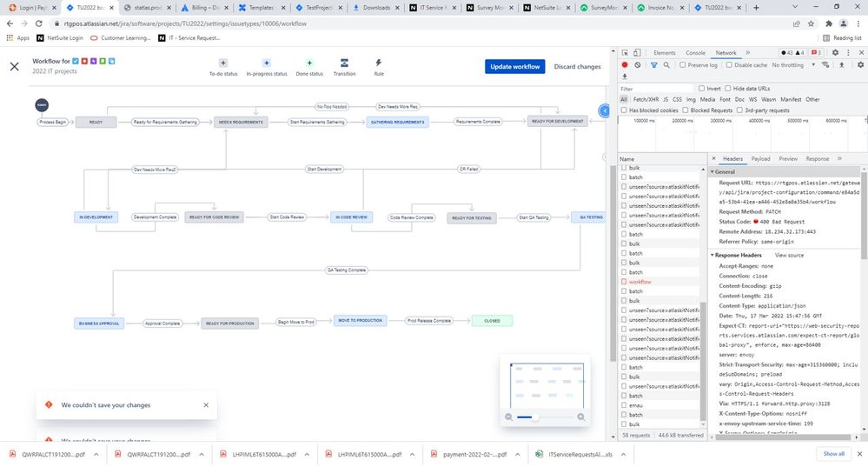
Task: Toggle the DevTools device toolbar
Action: click(637, 53)
